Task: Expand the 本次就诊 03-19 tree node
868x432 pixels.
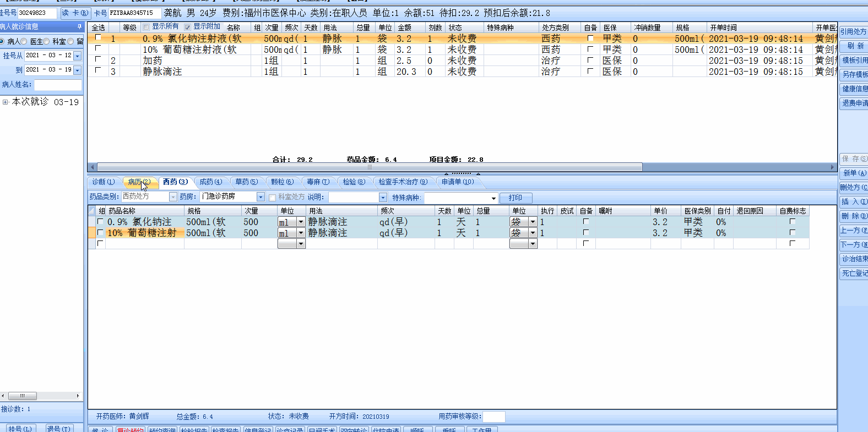Action: pos(6,102)
